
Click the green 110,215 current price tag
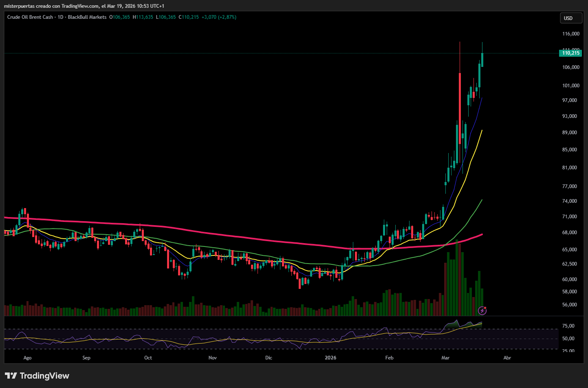pos(570,53)
